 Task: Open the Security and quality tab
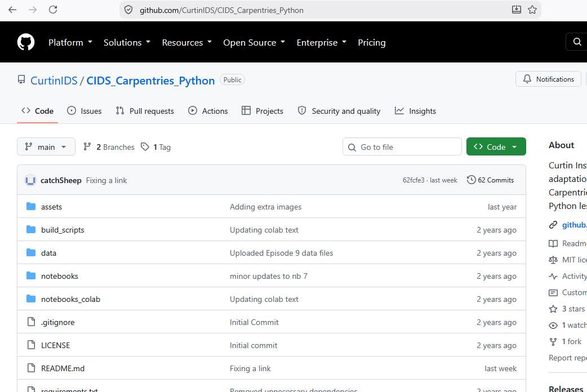339,111
